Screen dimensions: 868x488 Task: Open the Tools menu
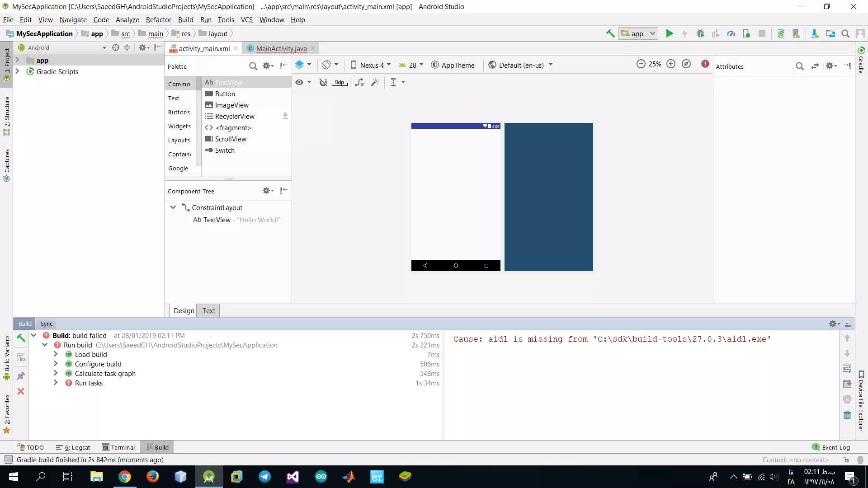pos(226,20)
